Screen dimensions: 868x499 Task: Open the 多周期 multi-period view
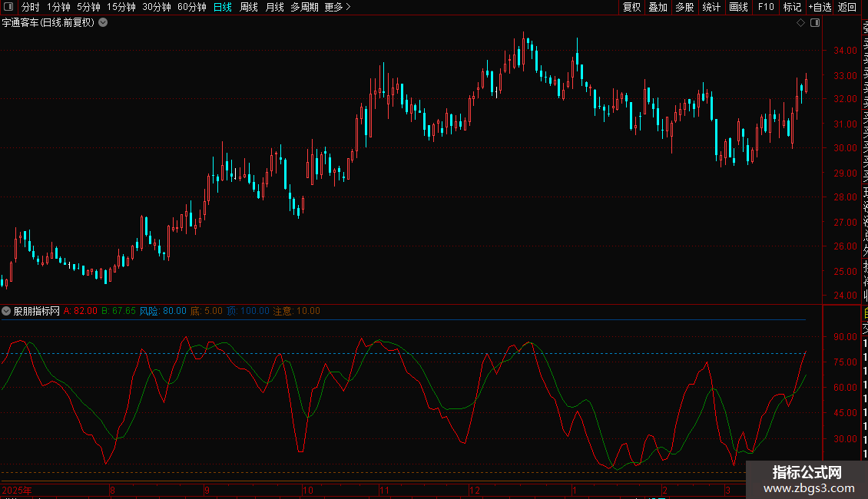coord(304,7)
